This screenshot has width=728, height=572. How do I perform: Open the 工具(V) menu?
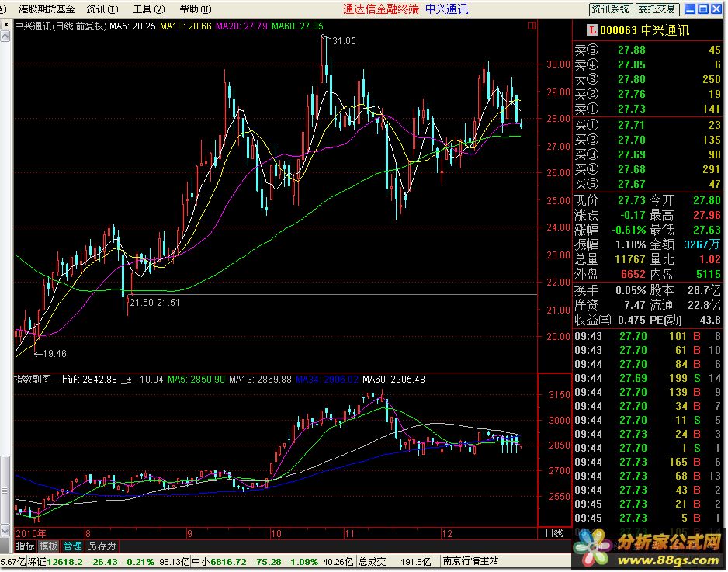pyautogui.click(x=149, y=9)
